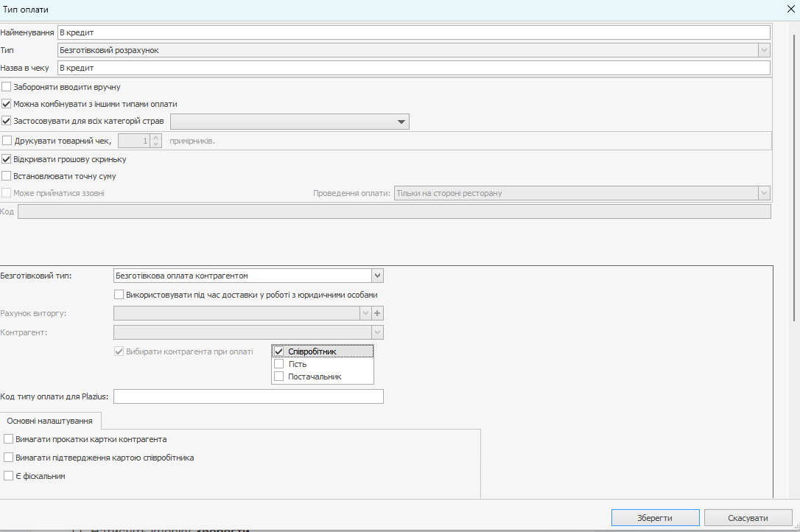Check the Гість option in list
This screenshot has width=800, height=532.
279,364
